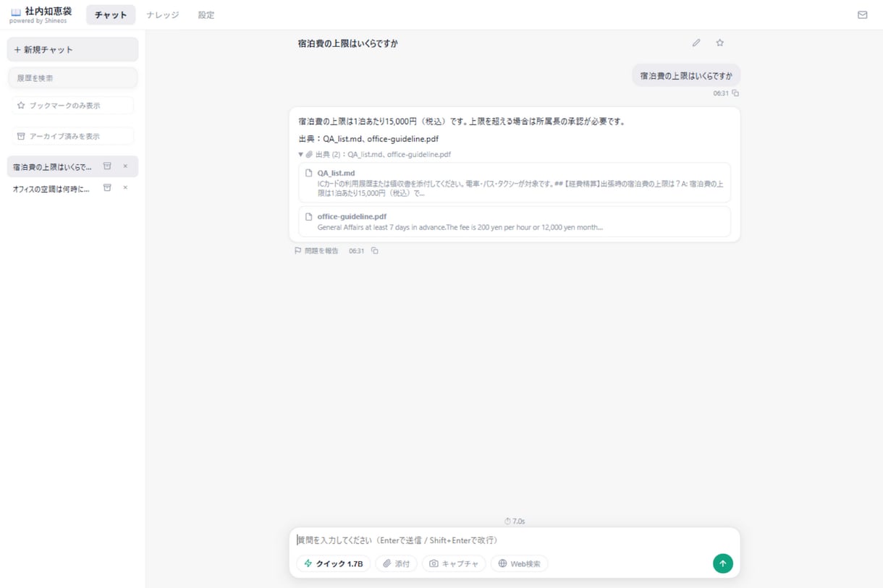This screenshot has height=588, width=883.
Task: Archive the オフィスの空調は何時に… chat
Action: [107, 188]
